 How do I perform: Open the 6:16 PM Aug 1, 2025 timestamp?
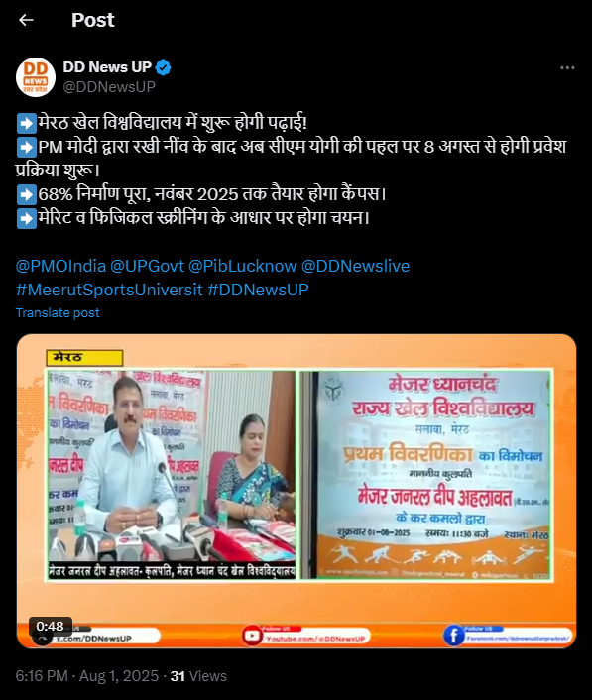pyautogui.click(x=87, y=676)
